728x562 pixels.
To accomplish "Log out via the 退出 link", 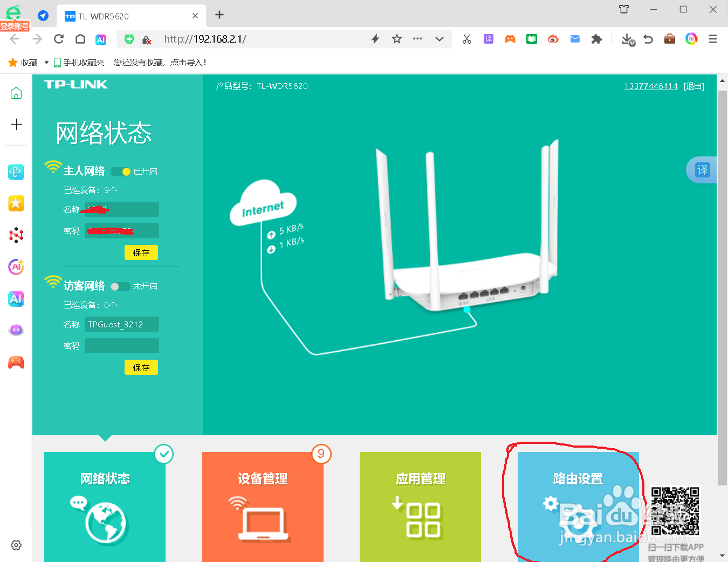I will tap(694, 85).
